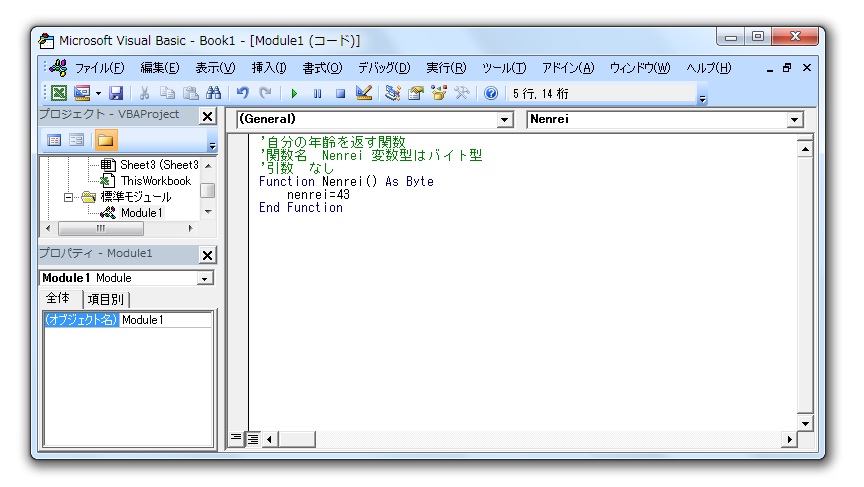Select ThisWorkbook in project tree
Viewport: 864px width, 487px height.
pyautogui.click(x=156, y=181)
